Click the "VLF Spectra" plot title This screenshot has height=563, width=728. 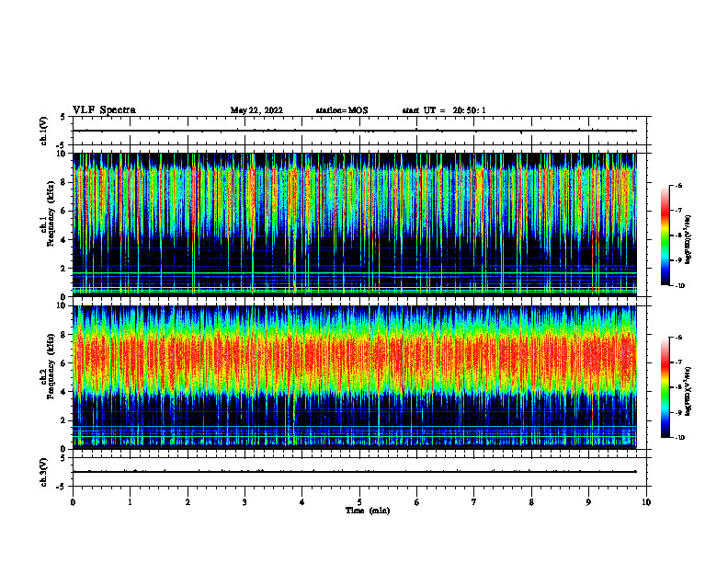tap(104, 110)
